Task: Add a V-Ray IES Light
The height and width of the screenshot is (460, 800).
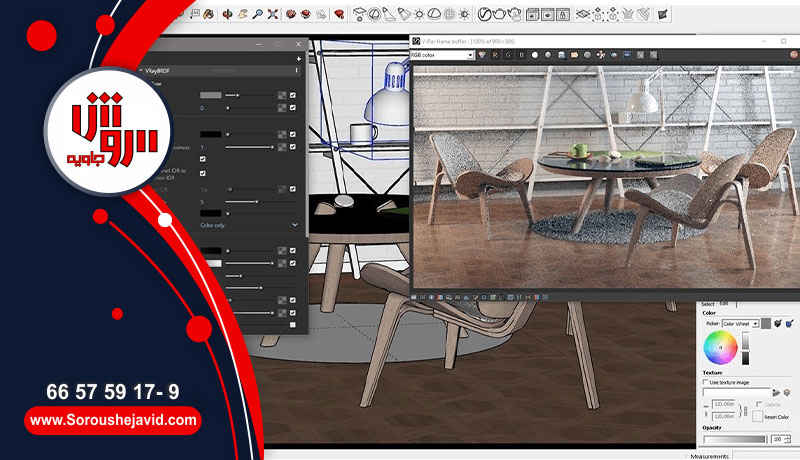Action: click(x=404, y=14)
